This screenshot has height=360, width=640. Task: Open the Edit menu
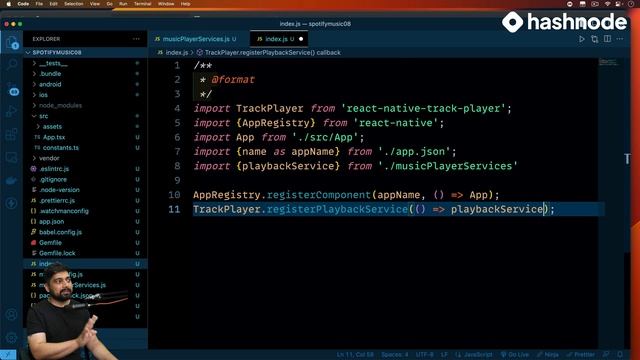point(53,4)
